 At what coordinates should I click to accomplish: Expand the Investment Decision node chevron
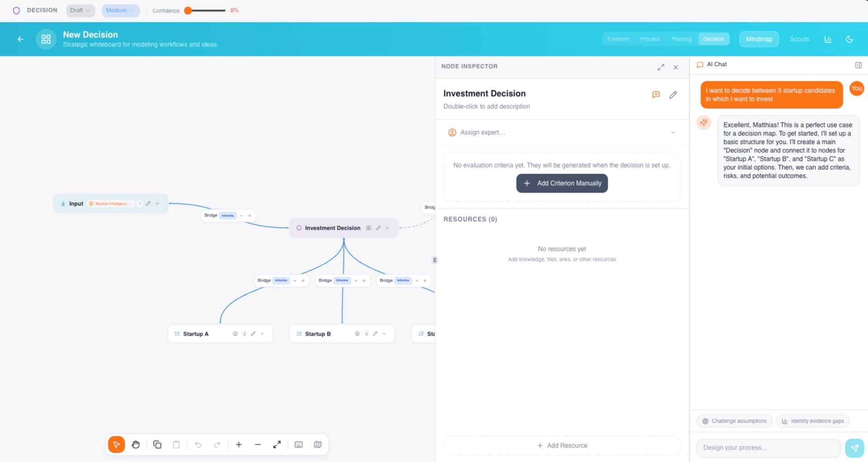(x=387, y=228)
